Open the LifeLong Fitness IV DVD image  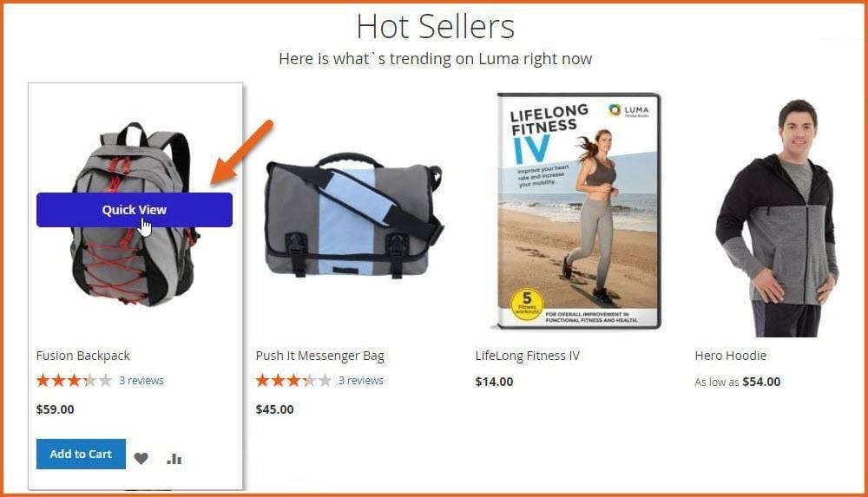578,211
